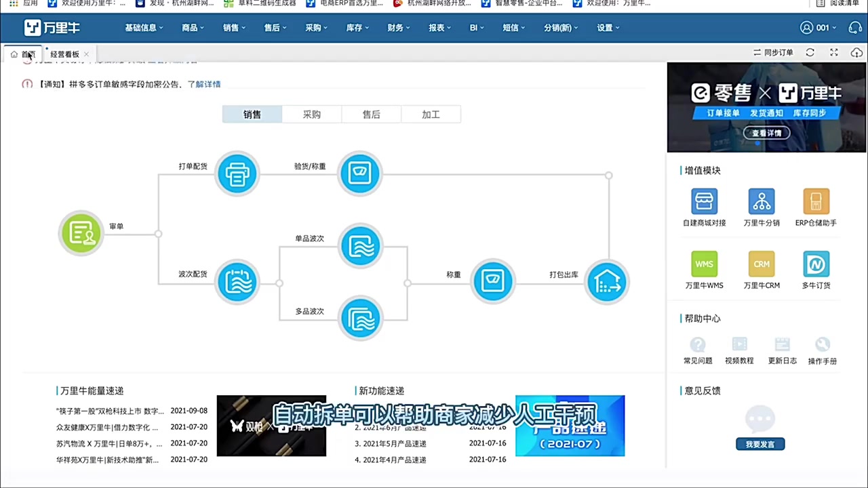
Task: Open the 报表 dropdown menu
Action: click(440, 28)
